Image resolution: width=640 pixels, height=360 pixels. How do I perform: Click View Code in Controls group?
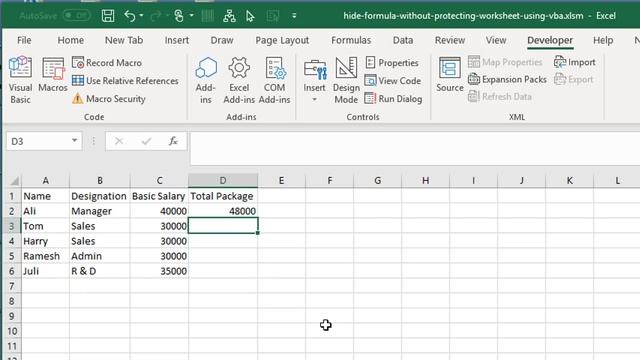[x=393, y=81]
